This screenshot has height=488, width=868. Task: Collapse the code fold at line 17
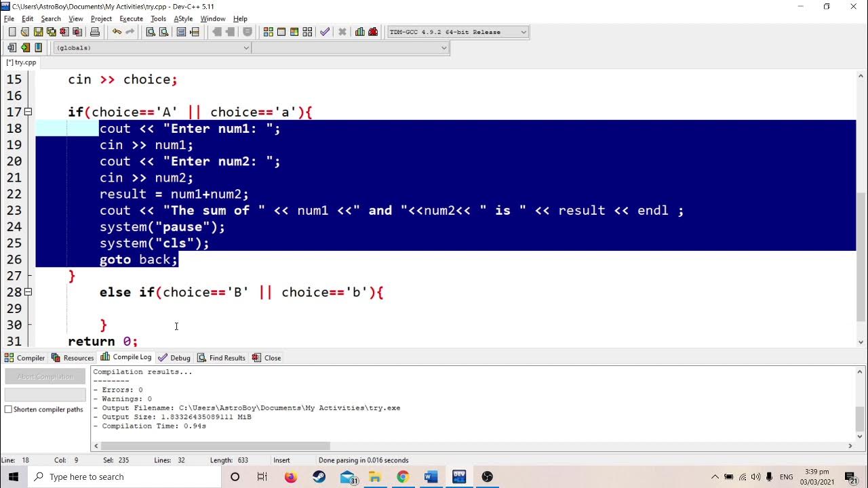(x=28, y=112)
